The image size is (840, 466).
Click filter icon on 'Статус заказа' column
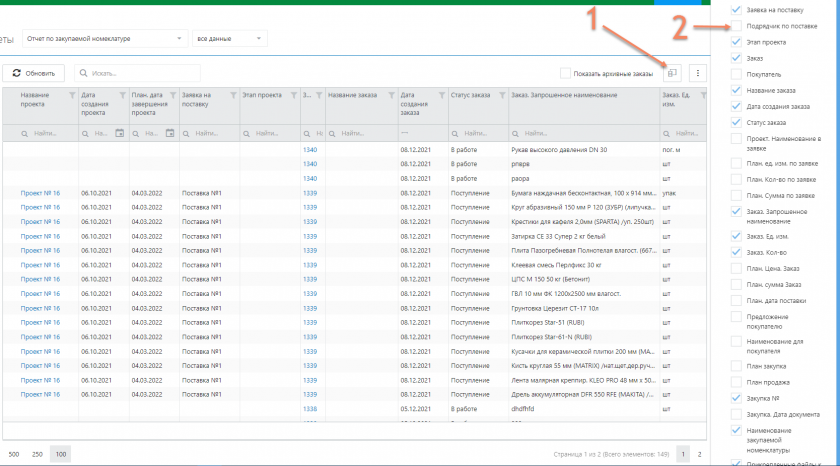501,96
